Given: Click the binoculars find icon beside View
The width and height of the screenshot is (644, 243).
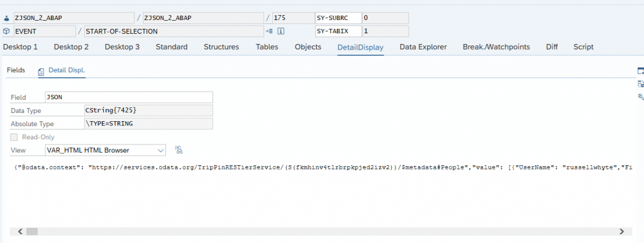Looking at the screenshot, I should pyautogui.click(x=179, y=150).
